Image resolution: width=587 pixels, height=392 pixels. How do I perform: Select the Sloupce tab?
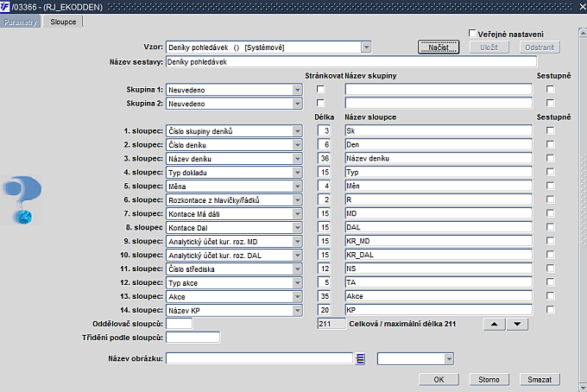pos(63,22)
